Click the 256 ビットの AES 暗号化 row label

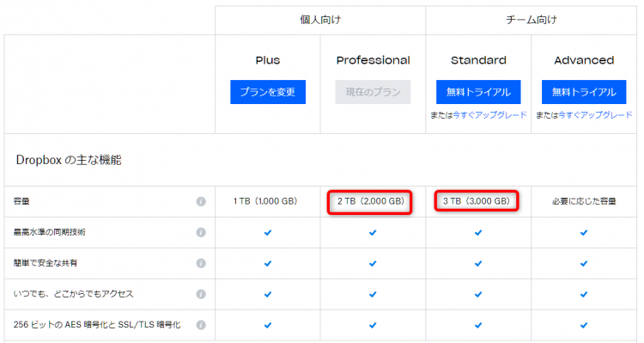(x=96, y=325)
